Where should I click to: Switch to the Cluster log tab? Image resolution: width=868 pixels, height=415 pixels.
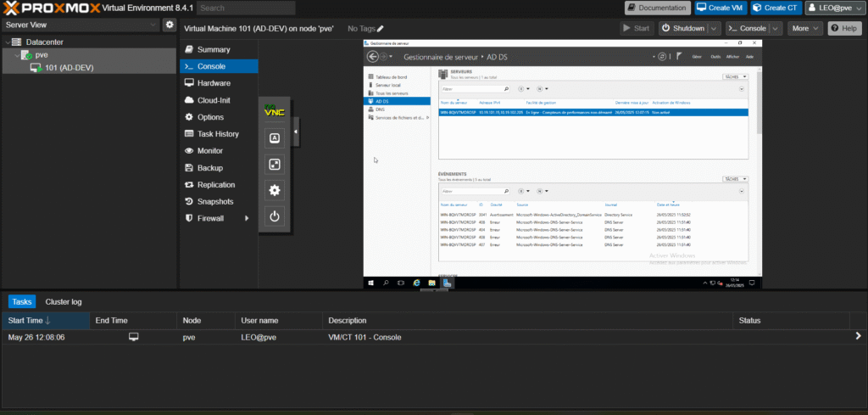(x=64, y=301)
